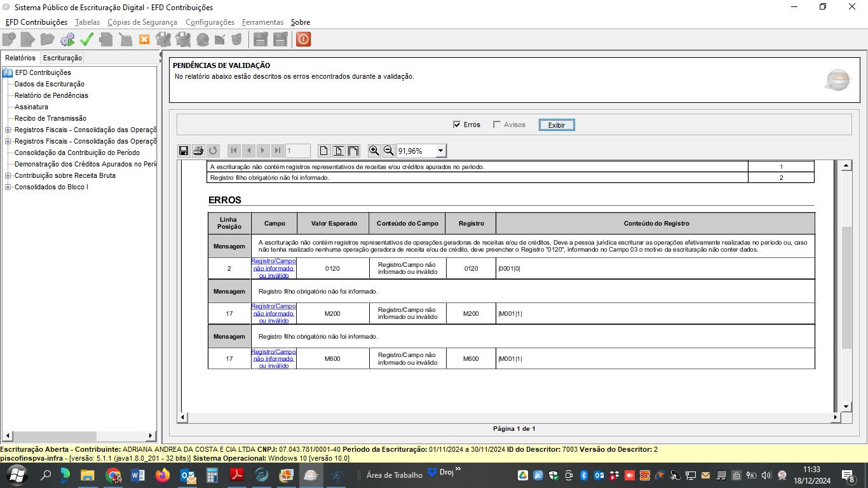Show hidden taskbar toolbar items chevron
Image resolution: width=868 pixels, height=488 pixels.
458,469
